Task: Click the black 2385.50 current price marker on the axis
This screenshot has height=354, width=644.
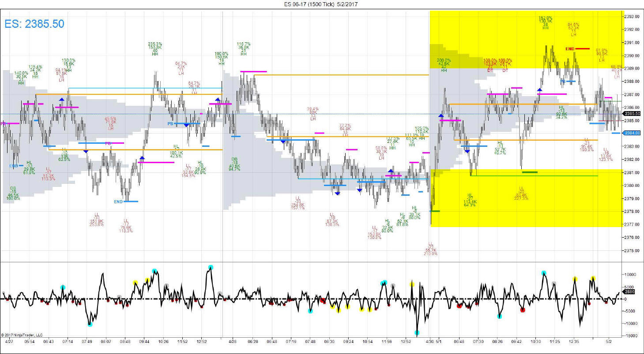Action: (x=632, y=114)
